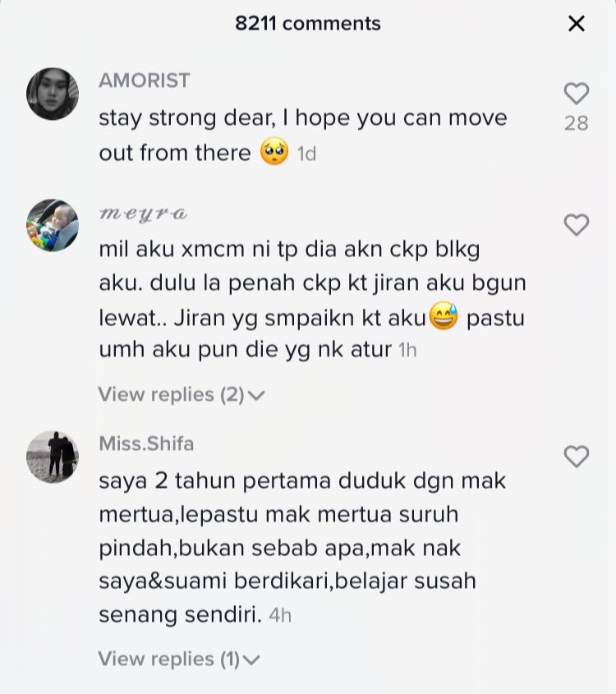Click meyra's comment text starting 'mil aku xmcm'
The image size is (616, 694).
(312, 300)
